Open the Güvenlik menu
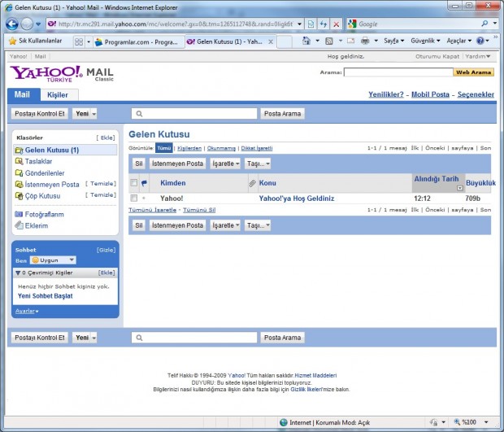This screenshot has width=504, height=432. click(x=425, y=41)
